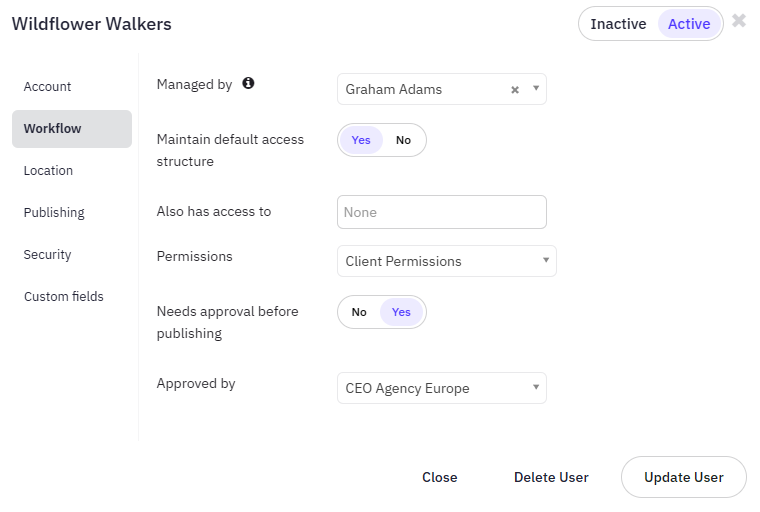This screenshot has height=512, width=760.
Task: Close the dialog with the X icon
Action: pos(739,21)
